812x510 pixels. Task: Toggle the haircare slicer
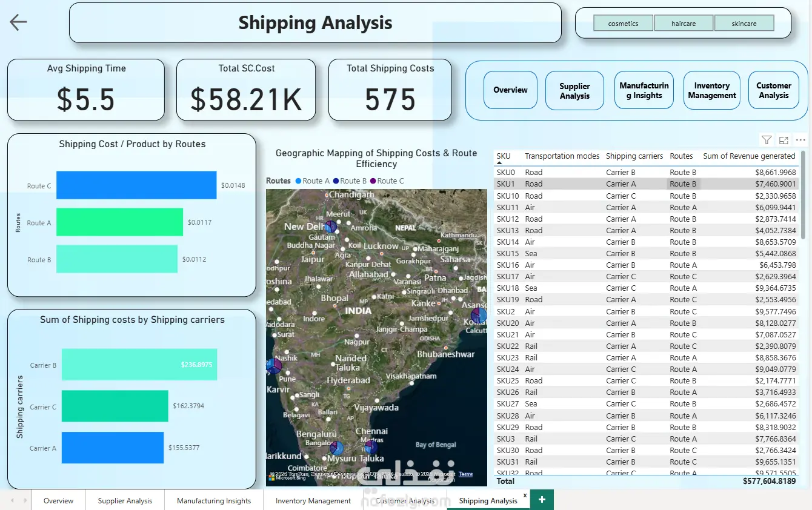click(x=684, y=24)
